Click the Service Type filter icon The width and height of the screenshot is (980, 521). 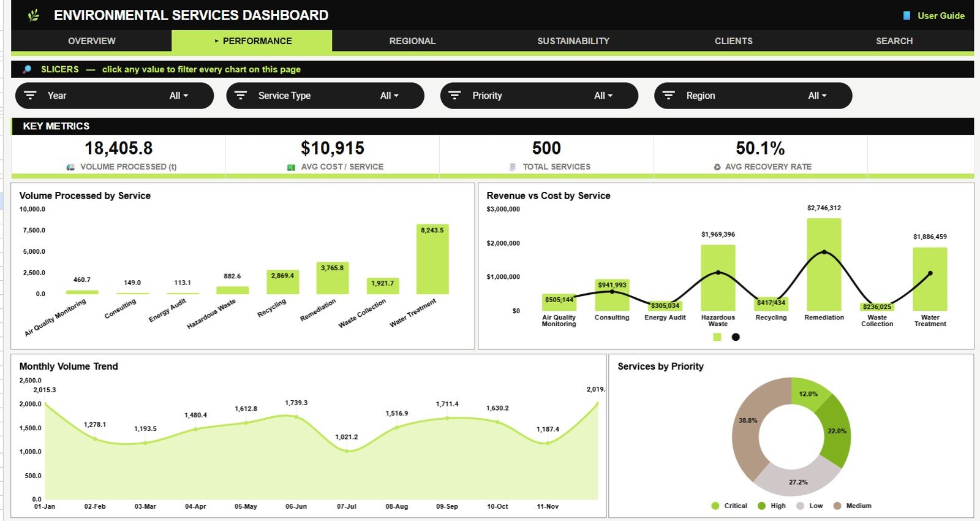(241, 96)
